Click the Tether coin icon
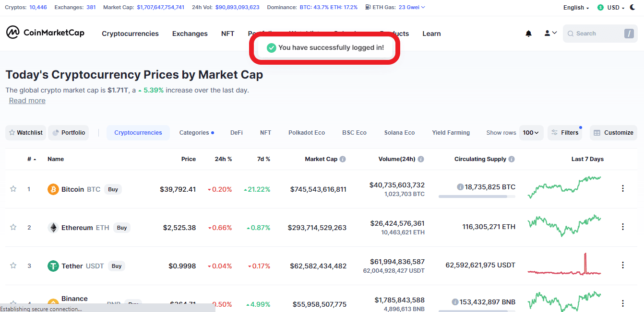The height and width of the screenshot is (312, 644). click(53, 266)
